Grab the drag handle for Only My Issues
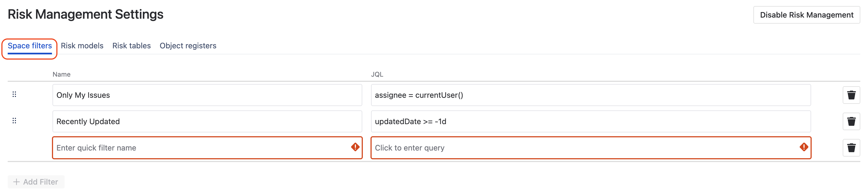 (x=14, y=94)
